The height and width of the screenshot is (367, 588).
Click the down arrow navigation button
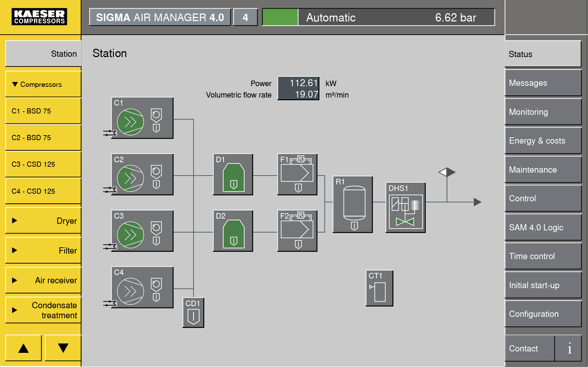coord(63,348)
